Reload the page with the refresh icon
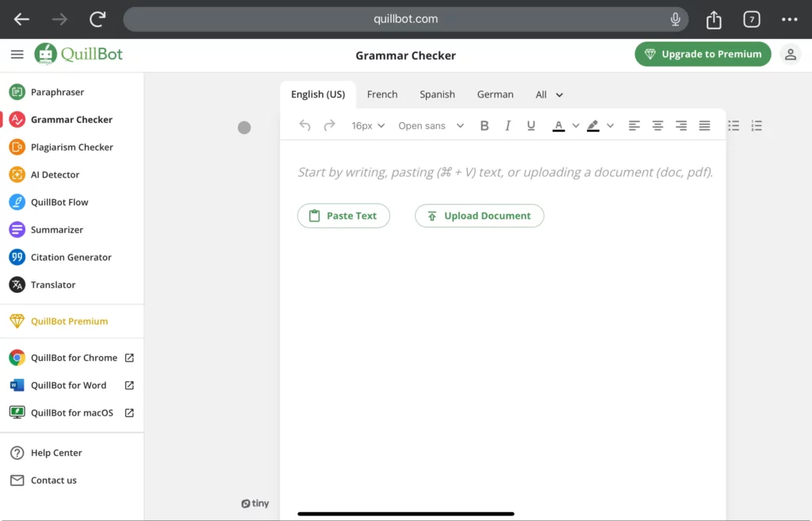Viewport: 812px width, 521px height. [x=98, y=19]
